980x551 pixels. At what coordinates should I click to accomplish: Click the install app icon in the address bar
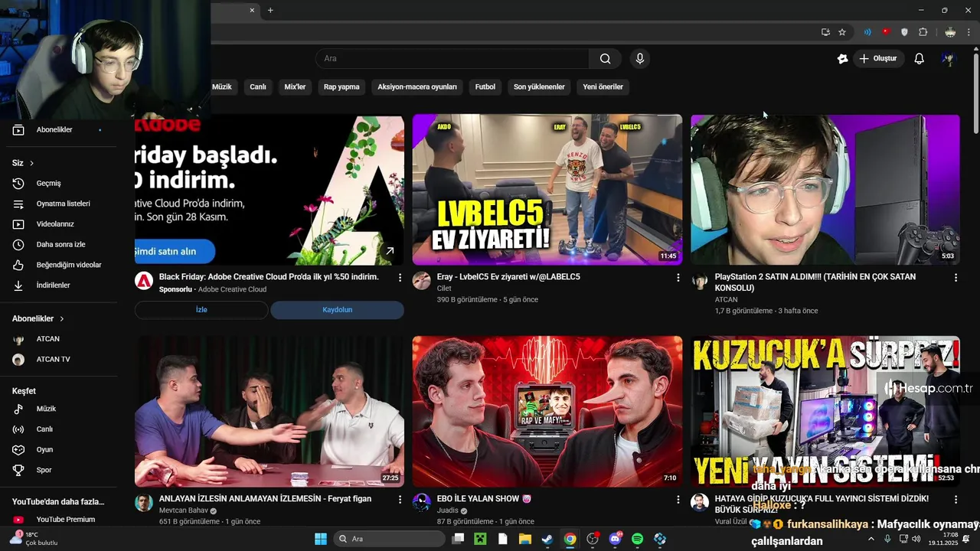pos(825,32)
